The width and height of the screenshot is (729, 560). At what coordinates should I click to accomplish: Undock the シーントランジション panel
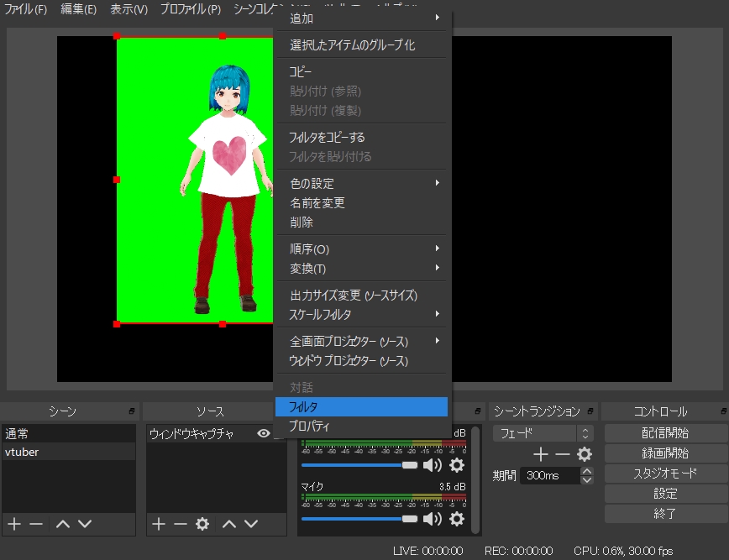(590, 411)
